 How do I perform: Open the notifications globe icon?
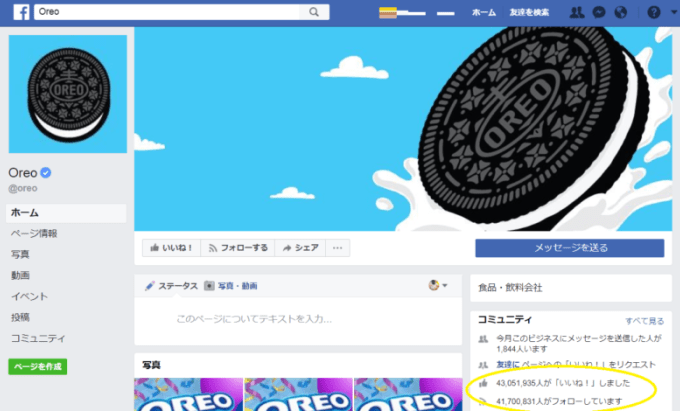click(621, 13)
